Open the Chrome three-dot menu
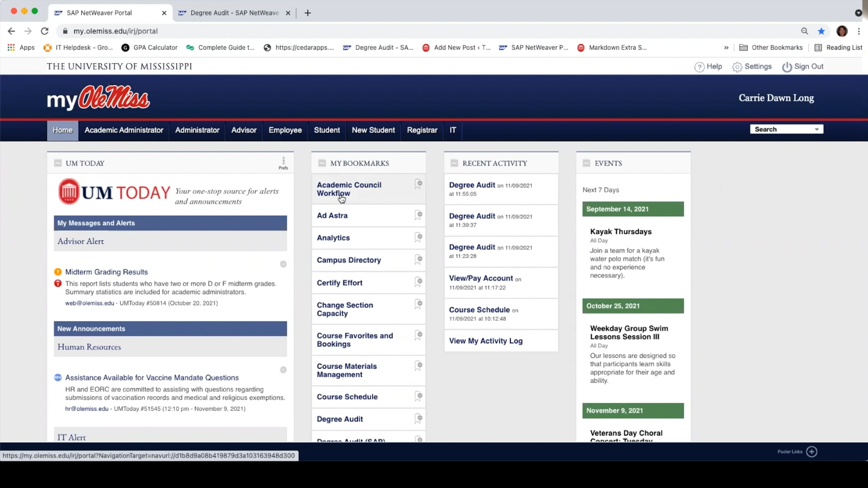 (859, 31)
